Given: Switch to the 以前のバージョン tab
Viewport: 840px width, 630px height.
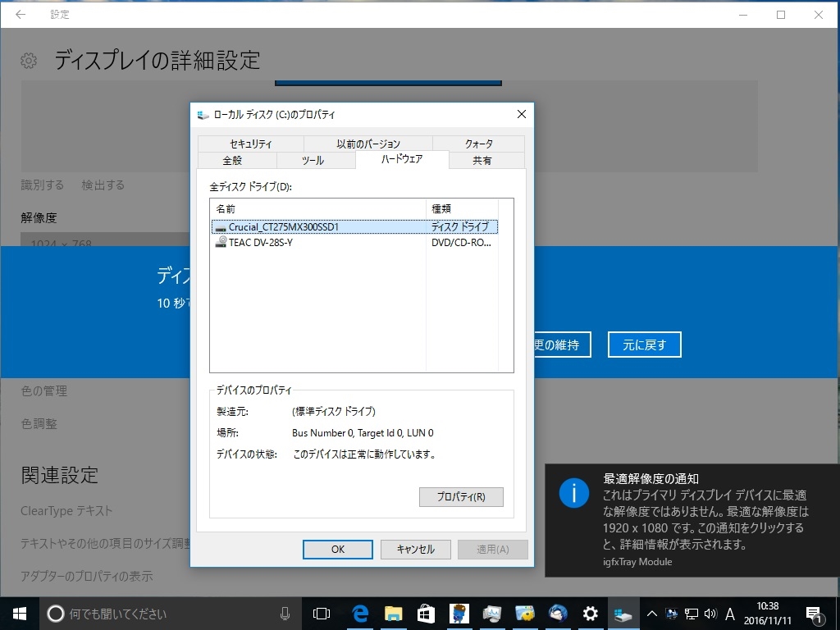Looking at the screenshot, I should click(x=368, y=144).
